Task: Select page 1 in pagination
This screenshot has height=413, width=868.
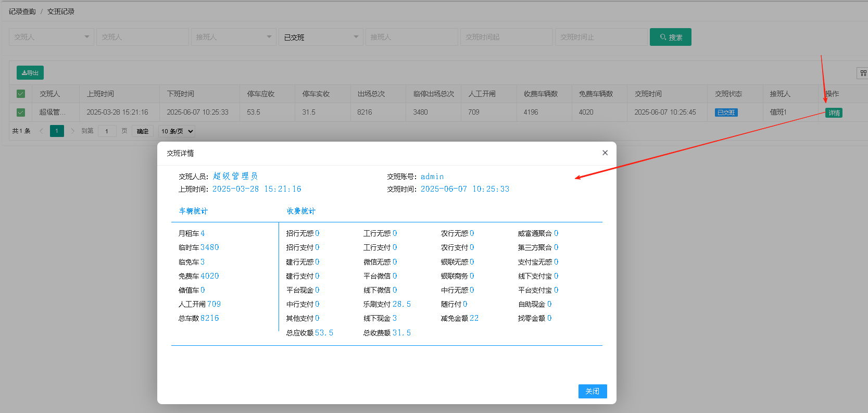Action: click(57, 131)
